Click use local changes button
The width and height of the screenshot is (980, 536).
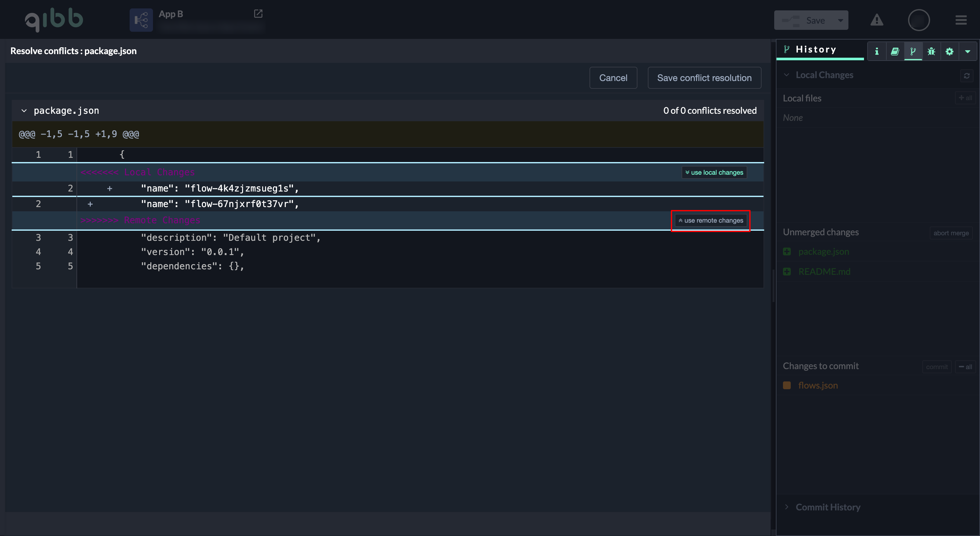pos(714,172)
